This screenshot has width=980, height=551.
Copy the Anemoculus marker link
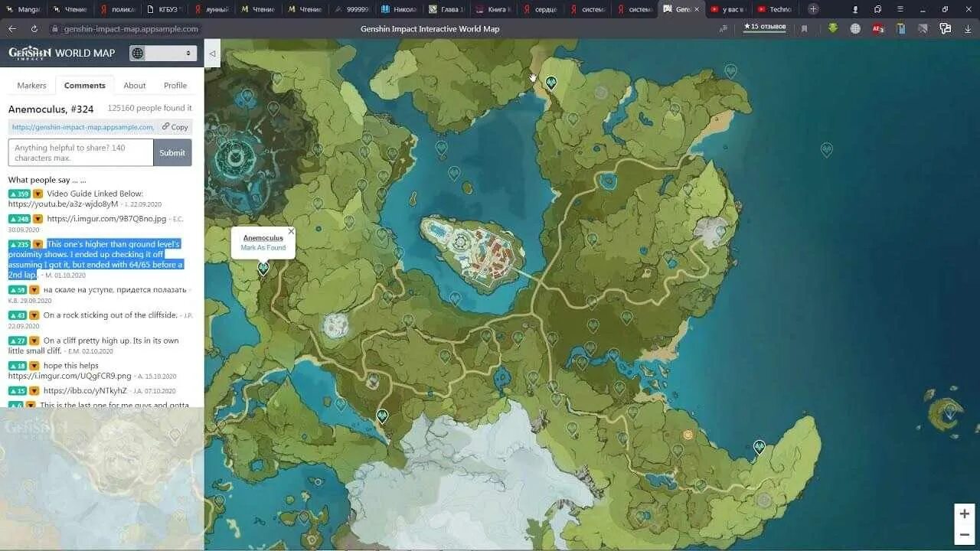click(x=175, y=127)
